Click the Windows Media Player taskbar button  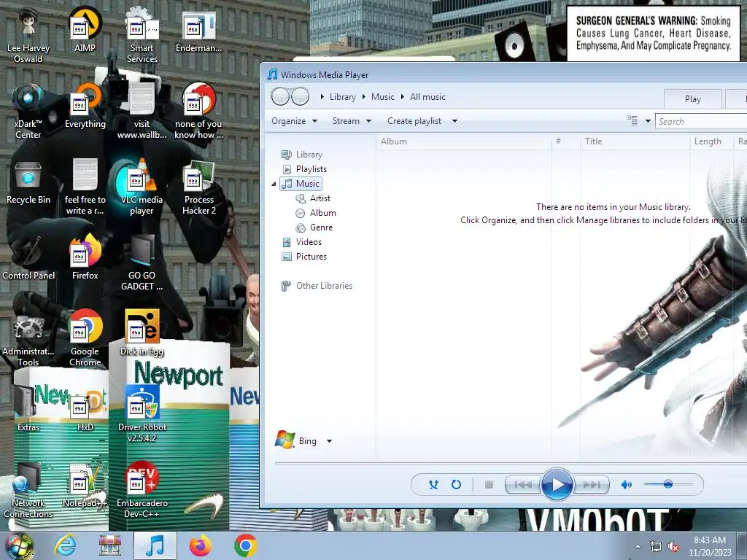point(155,545)
